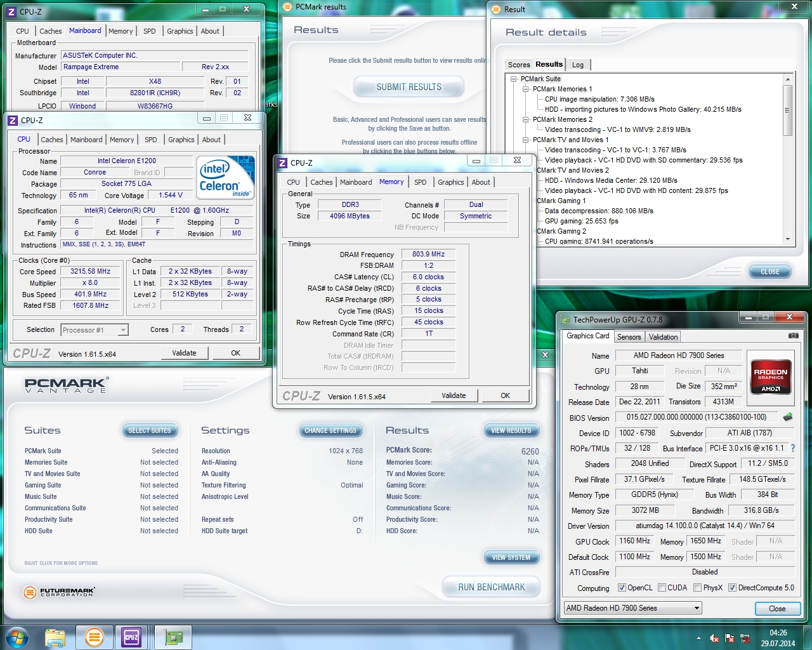Viewport: 812px width, 650px height.
Task: Click the PCMark Score value 6260
Action: [530, 451]
